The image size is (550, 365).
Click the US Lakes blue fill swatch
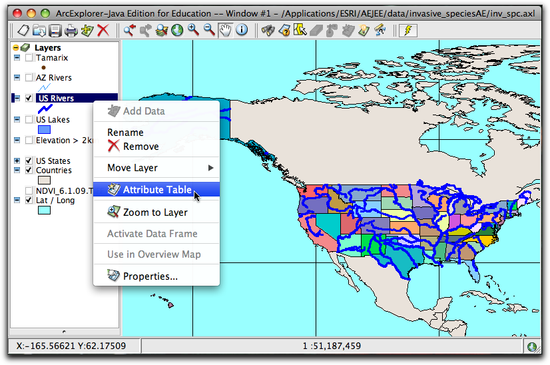click(44, 130)
